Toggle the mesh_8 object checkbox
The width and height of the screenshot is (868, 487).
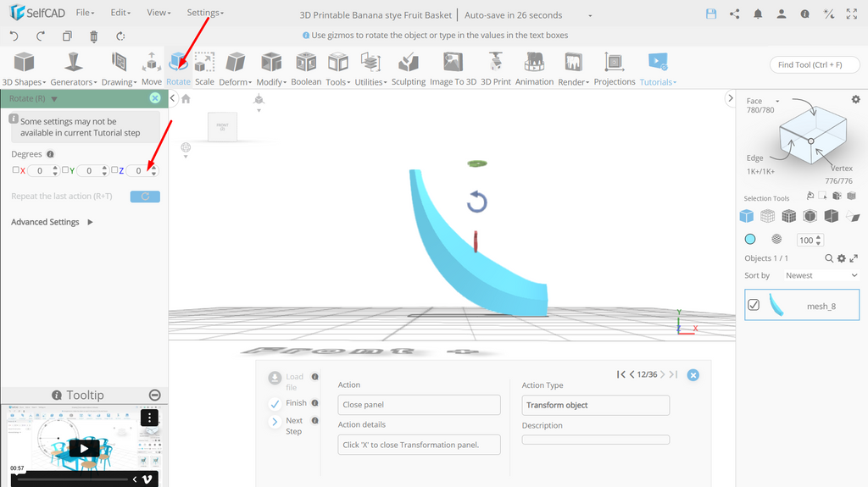pyautogui.click(x=754, y=305)
